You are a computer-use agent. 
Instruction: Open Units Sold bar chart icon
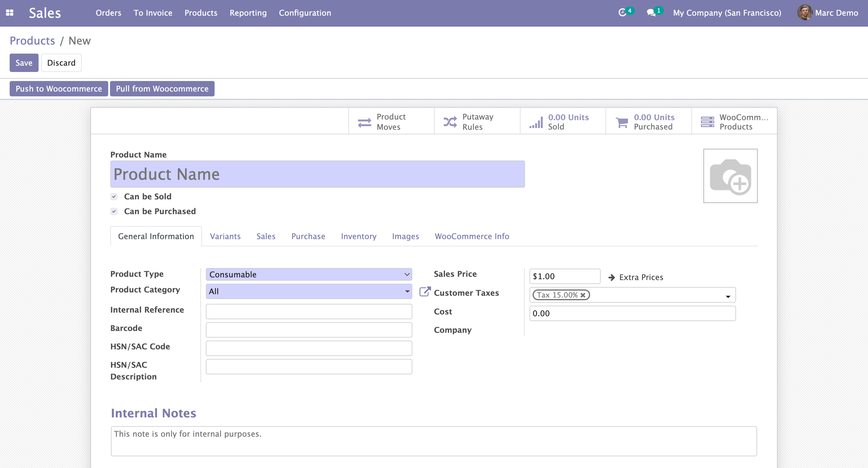tap(536, 122)
